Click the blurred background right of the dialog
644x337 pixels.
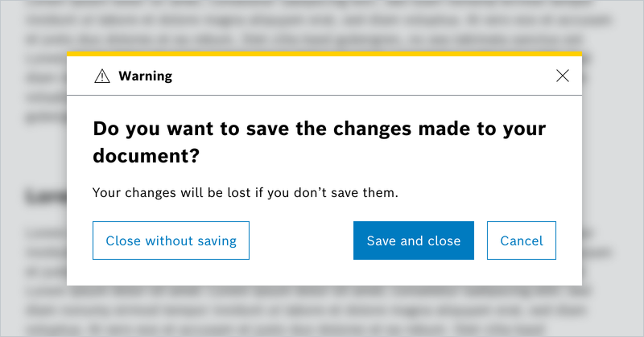(612, 161)
